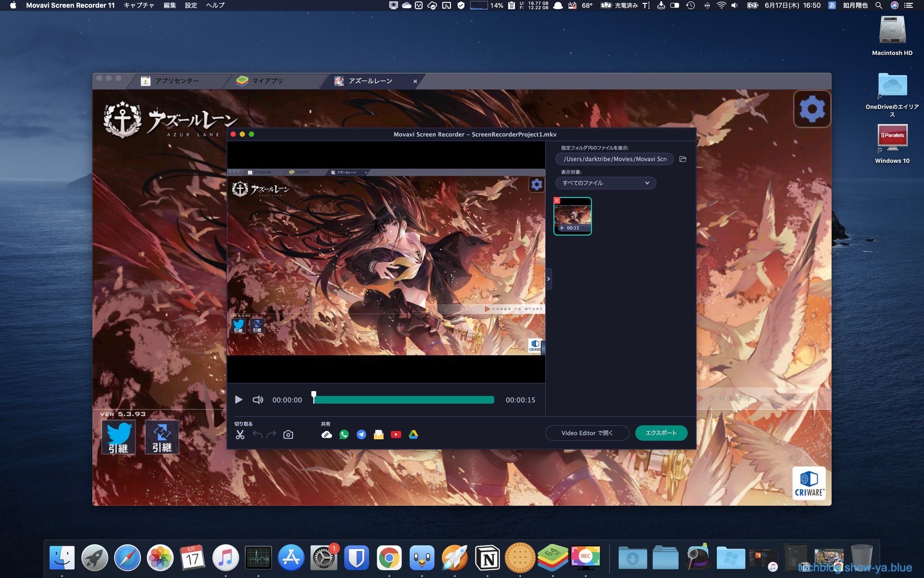The image size is (924, 578).
Task: Click the scissors cut tool
Action: [240, 434]
